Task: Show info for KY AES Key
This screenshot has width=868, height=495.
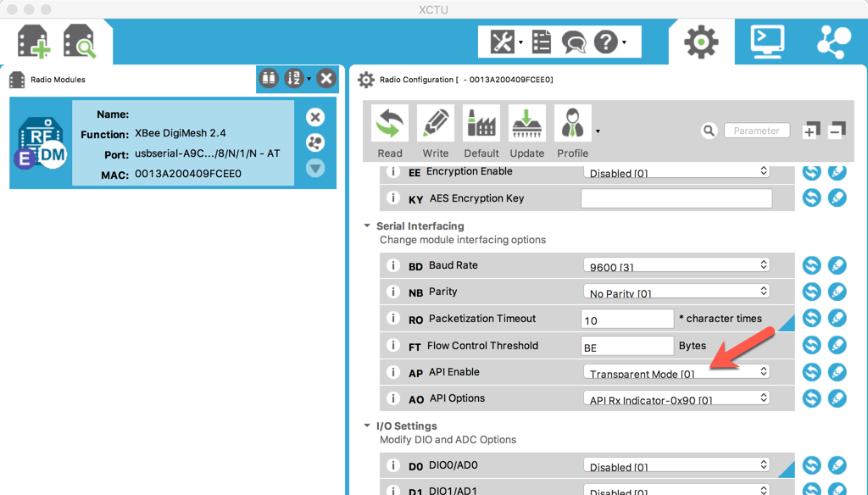Action: pos(393,197)
